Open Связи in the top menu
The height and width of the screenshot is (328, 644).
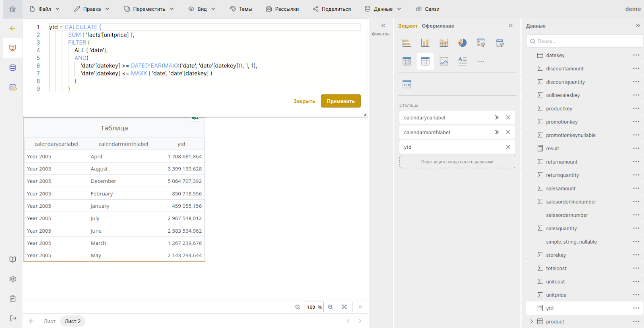tap(427, 9)
